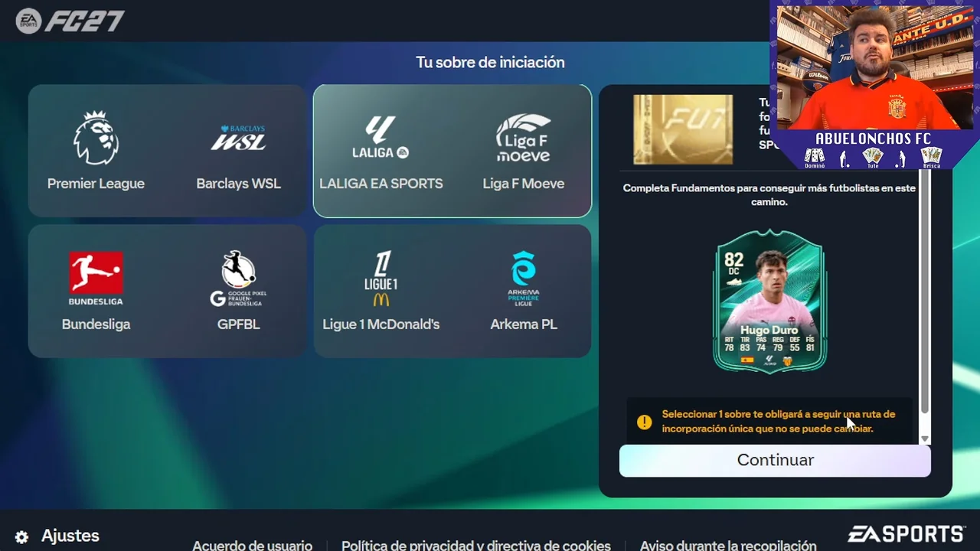Click the Valencia club badge on card
The height and width of the screenshot is (551, 980).
pyautogui.click(x=789, y=360)
